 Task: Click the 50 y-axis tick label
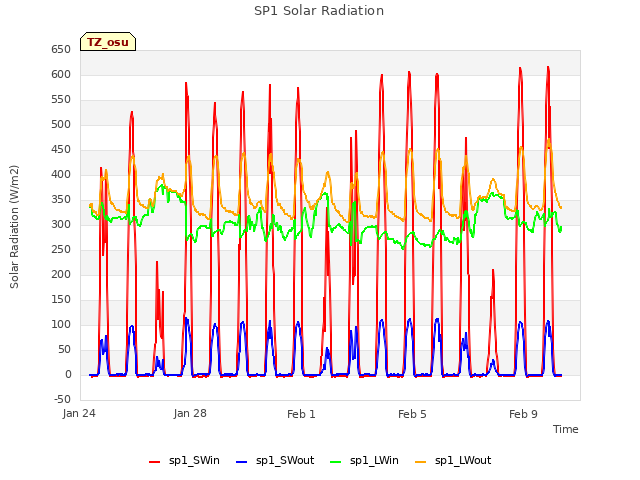point(64,349)
